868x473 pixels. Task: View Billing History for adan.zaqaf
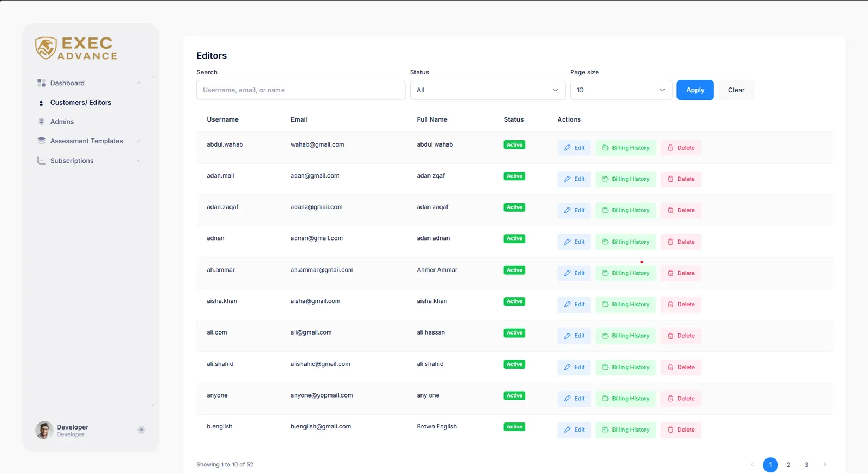tap(626, 210)
